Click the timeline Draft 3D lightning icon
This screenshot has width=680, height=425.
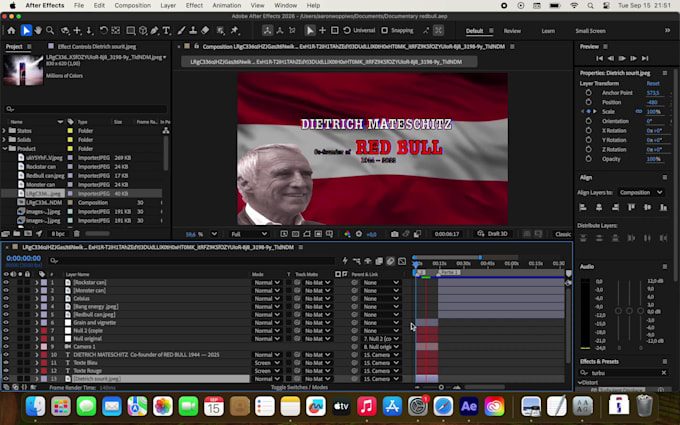[x=345, y=261]
